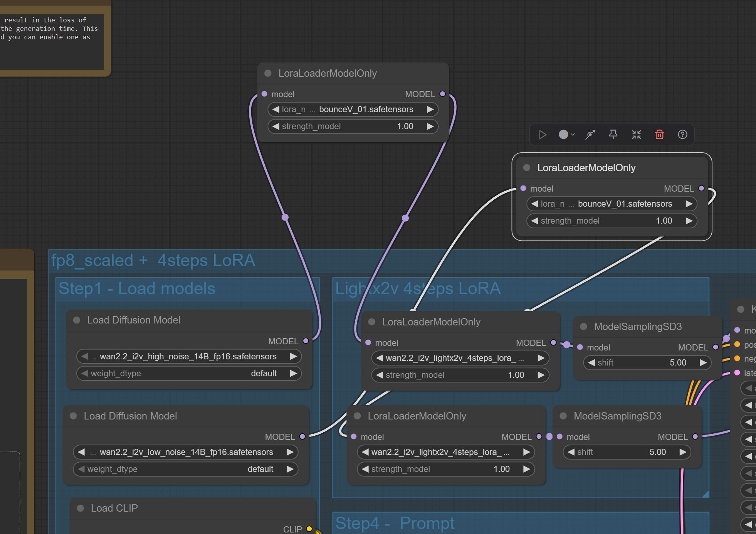Pin the selected node with the pin icon
This screenshot has width=756, height=534.
coord(613,135)
